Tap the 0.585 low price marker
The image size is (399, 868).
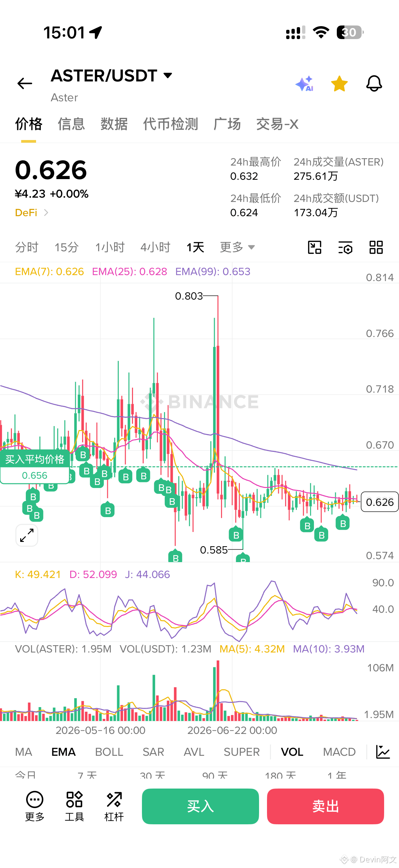[x=214, y=550]
